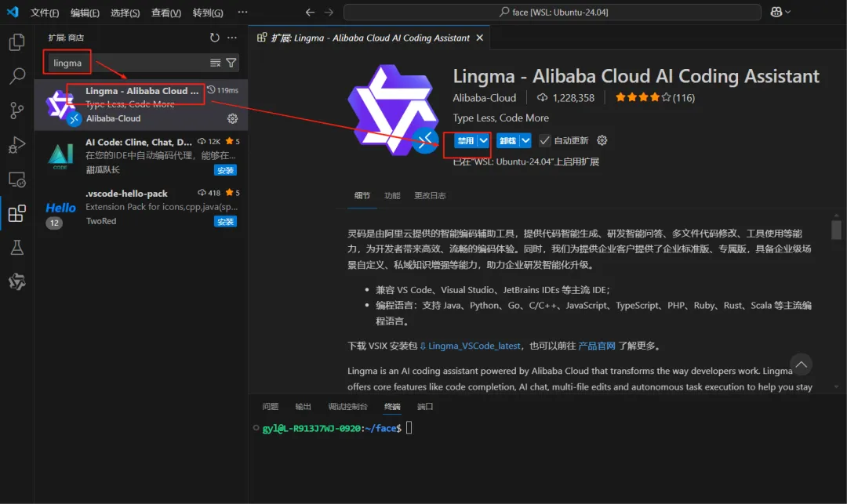Click the install count 1,228,358

pos(565,98)
